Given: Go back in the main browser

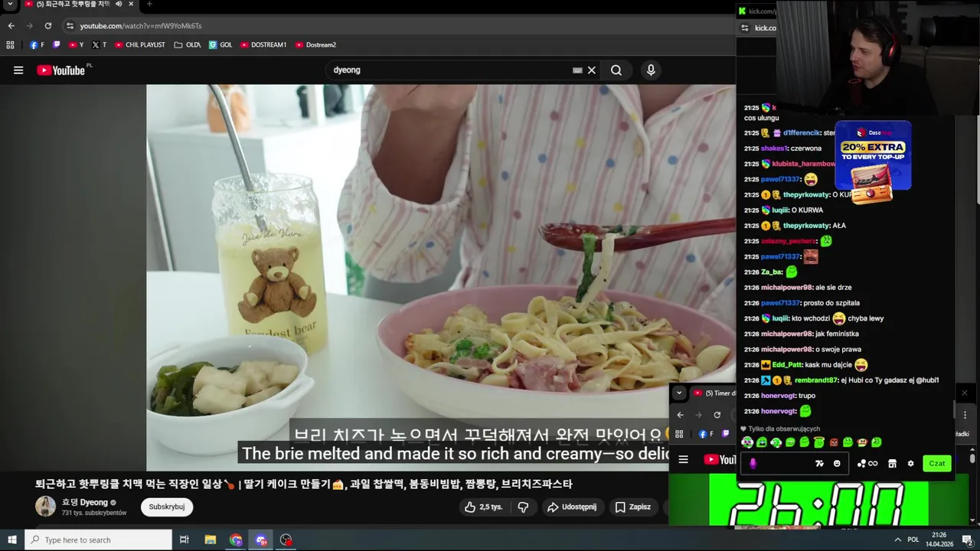Looking at the screenshot, I should 11,26.
